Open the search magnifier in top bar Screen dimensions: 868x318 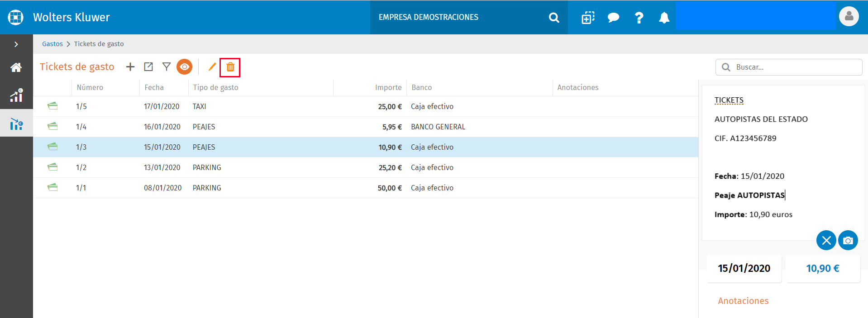pyautogui.click(x=554, y=18)
